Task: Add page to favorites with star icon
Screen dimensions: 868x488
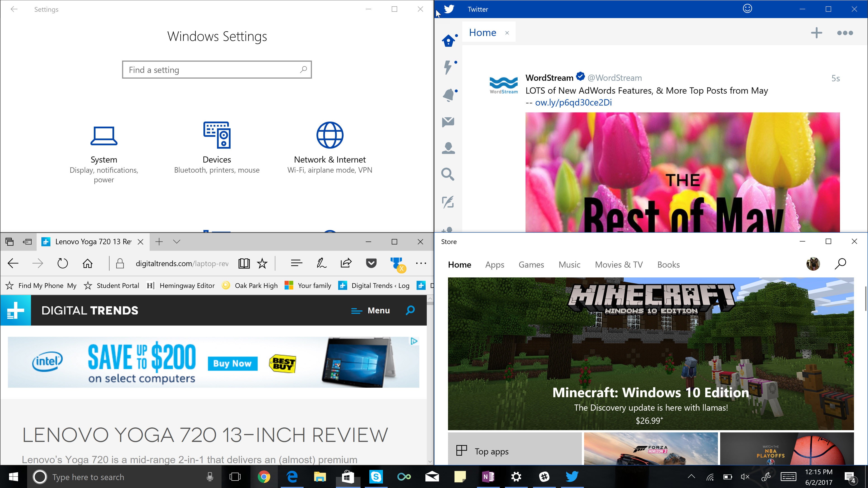Action: click(262, 263)
